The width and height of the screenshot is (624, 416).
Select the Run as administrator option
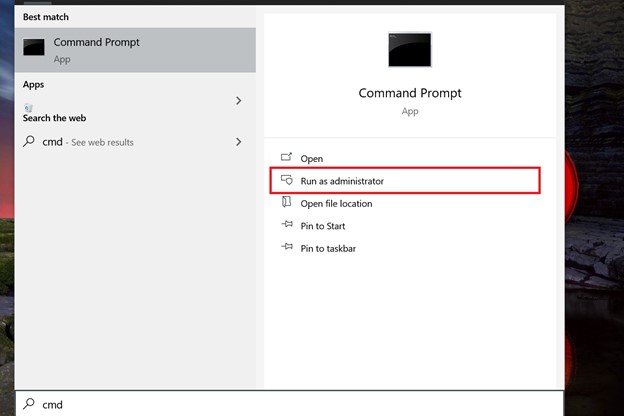(x=405, y=181)
